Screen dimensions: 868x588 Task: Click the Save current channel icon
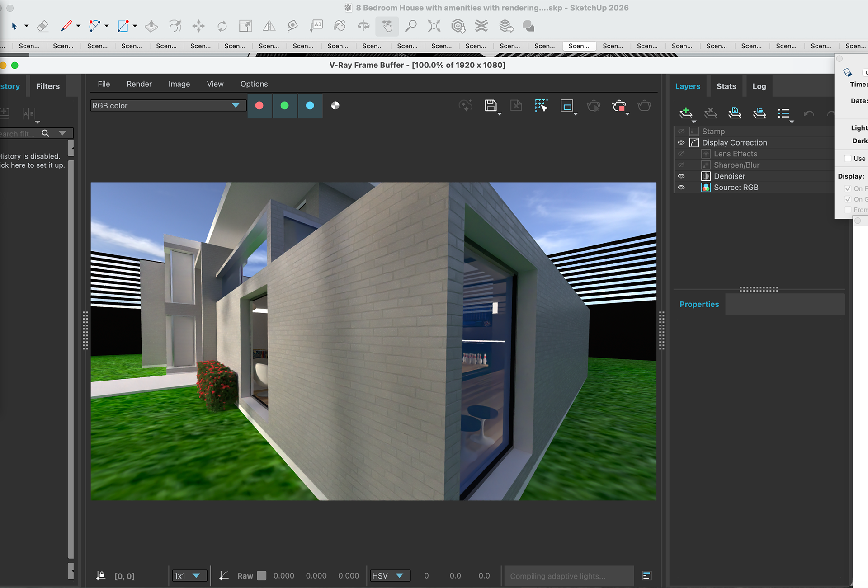[x=490, y=106]
